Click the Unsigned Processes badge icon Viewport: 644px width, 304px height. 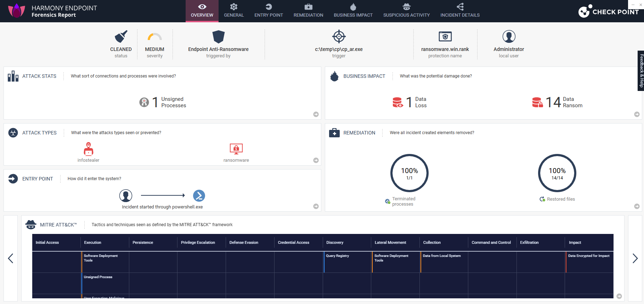144,102
